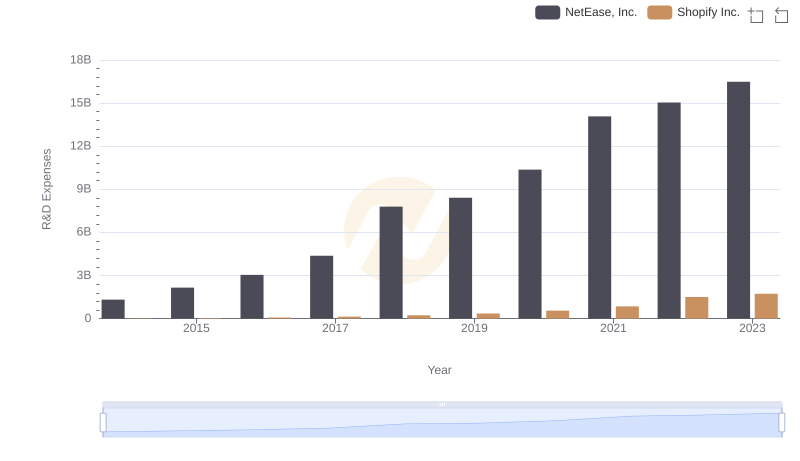Click the 2023 x-axis label

(x=753, y=328)
